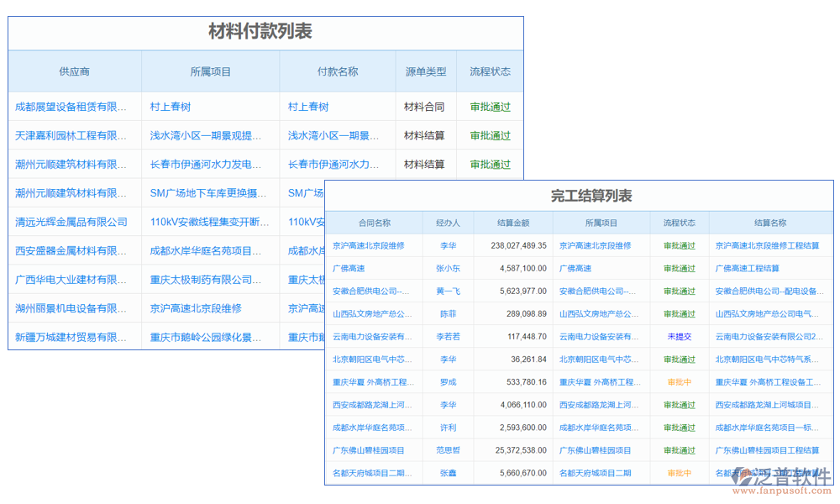Image resolution: width=840 pixels, height=504 pixels.
Task: Click 材料结算 cell for 浅水湾小区 row
Action: tap(425, 135)
